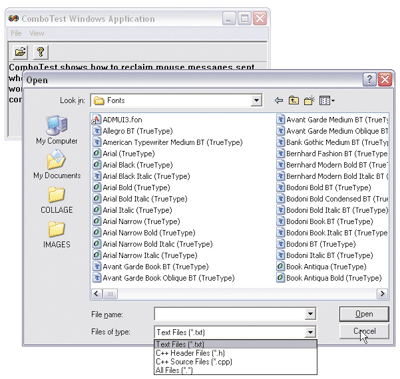
Task: Select Bodoni Italic BT entry
Action: 325,255
